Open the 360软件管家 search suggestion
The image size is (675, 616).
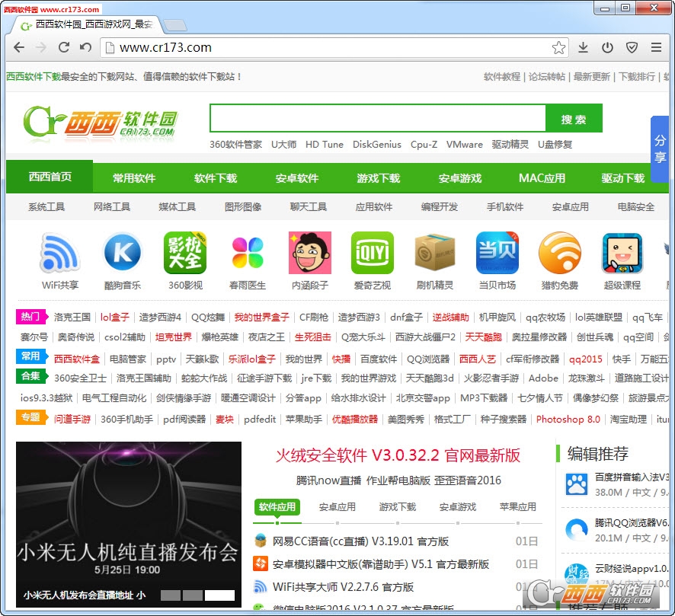235,144
